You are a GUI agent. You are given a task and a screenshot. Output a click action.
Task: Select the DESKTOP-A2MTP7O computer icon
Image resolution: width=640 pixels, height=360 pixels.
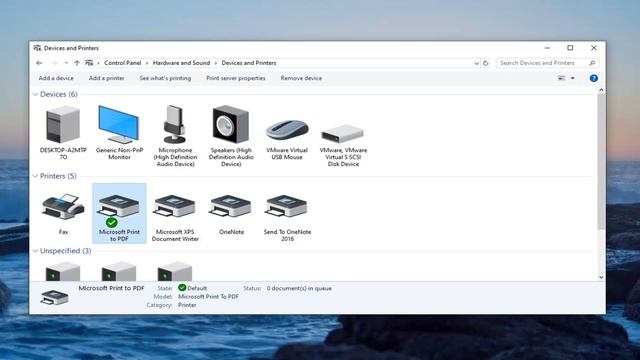pos(63,124)
